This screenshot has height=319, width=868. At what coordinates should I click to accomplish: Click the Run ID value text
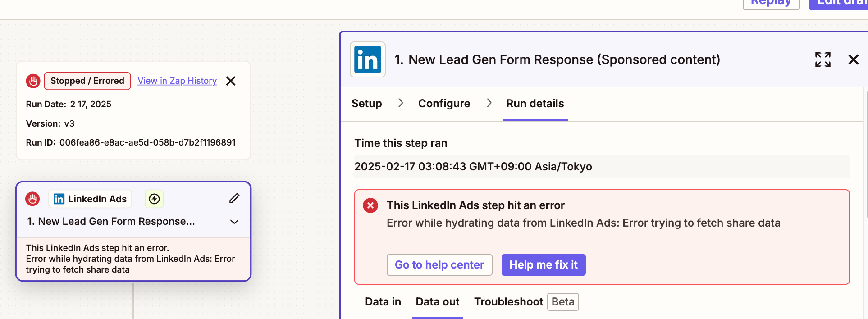[x=147, y=142]
